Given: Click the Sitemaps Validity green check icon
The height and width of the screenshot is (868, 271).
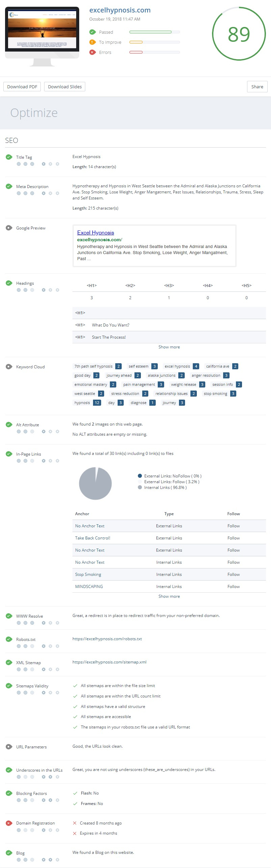Looking at the screenshot, I should (9, 686).
